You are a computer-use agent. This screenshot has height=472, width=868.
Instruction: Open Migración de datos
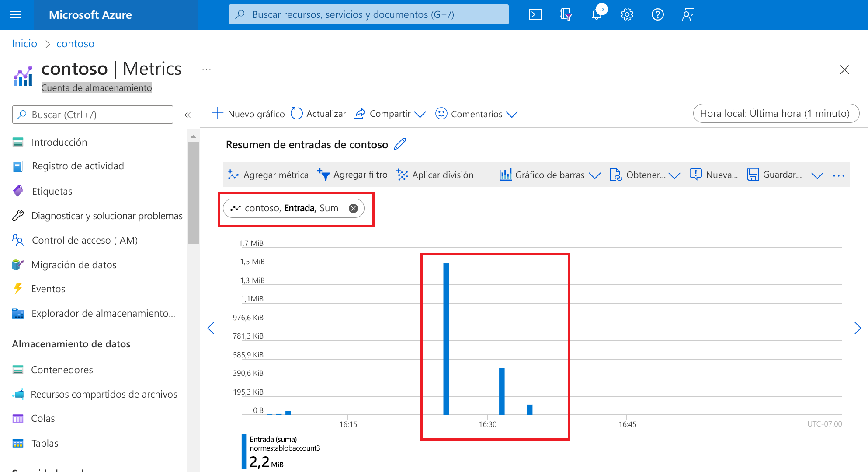[74, 265]
